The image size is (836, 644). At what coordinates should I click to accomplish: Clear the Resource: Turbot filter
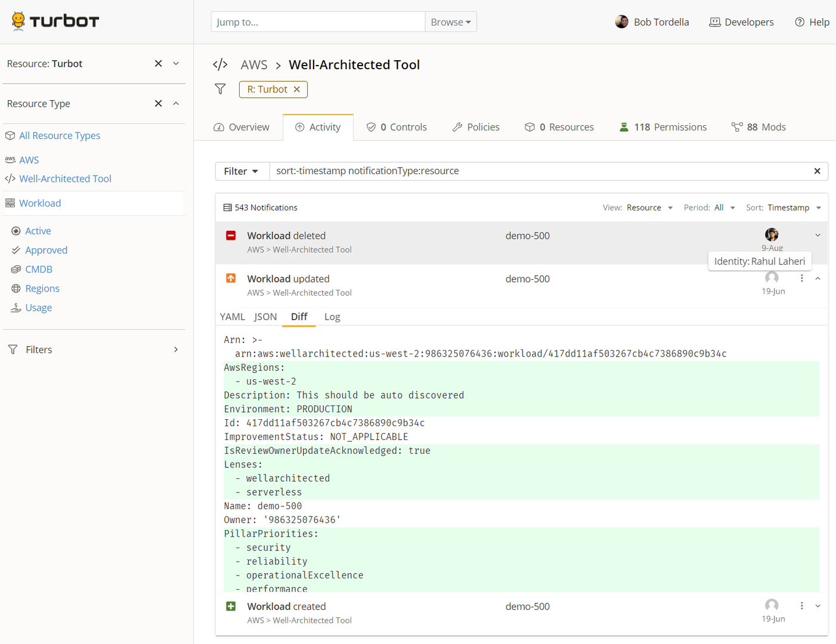click(x=158, y=63)
